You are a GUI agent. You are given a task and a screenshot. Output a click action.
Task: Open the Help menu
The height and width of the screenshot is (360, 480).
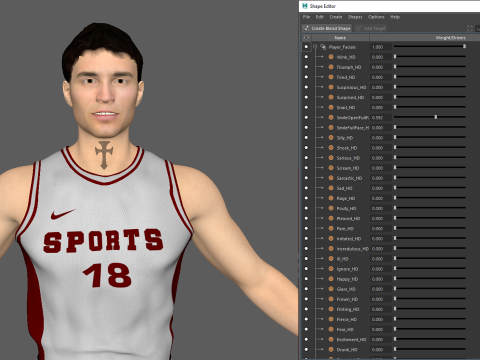click(x=395, y=17)
